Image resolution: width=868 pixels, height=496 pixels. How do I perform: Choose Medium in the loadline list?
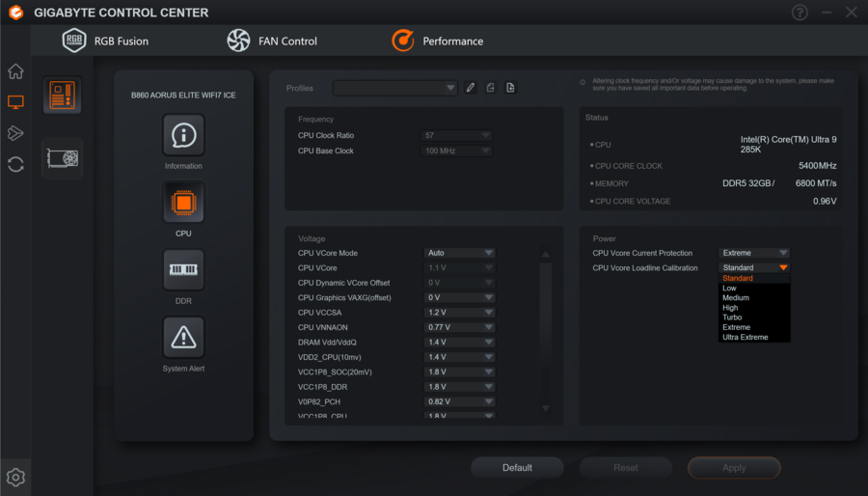pyautogui.click(x=754, y=298)
